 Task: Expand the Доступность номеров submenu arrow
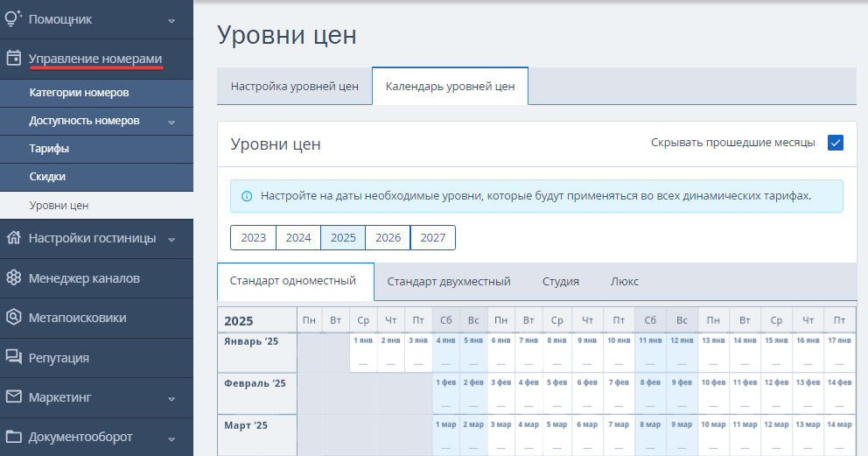171,122
